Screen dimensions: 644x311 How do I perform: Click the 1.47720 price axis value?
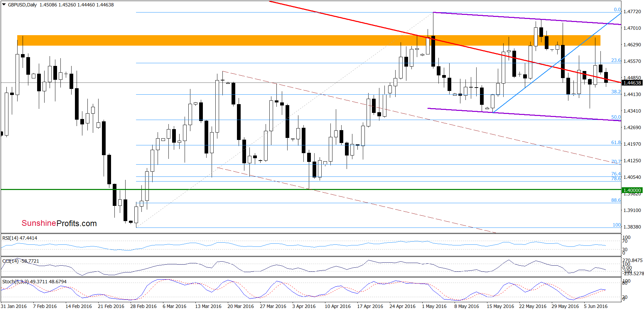pyautogui.click(x=632, y=11)
